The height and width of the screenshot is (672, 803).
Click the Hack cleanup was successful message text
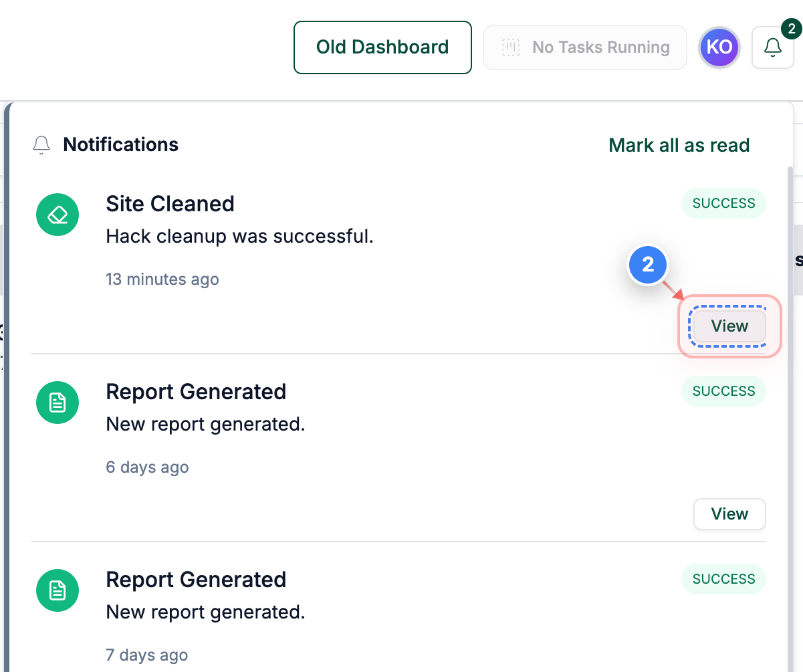click(240, 237)
